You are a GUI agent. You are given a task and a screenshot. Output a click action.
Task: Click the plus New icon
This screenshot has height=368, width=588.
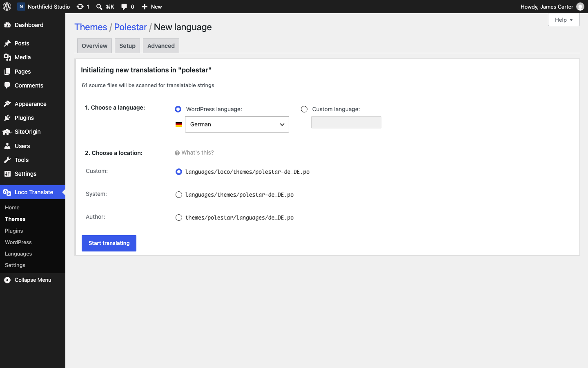click(x=145, y=7)
